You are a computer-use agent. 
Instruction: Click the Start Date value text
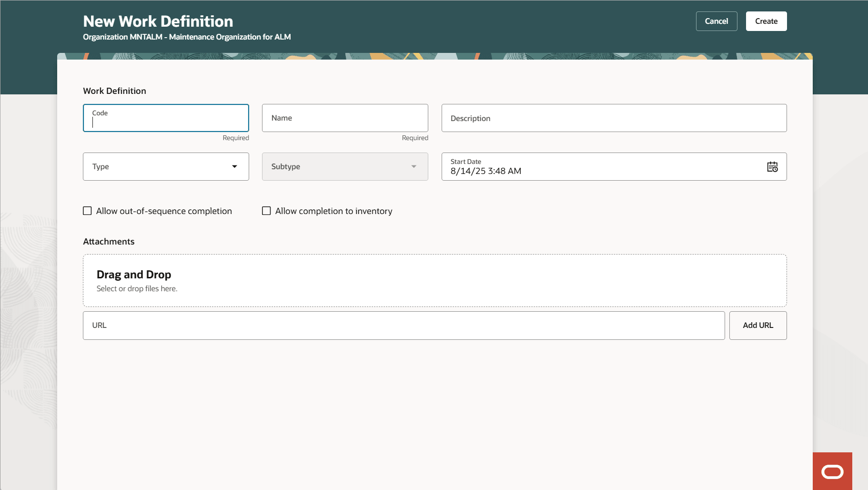pyautogui.click(x=485, y=171)
